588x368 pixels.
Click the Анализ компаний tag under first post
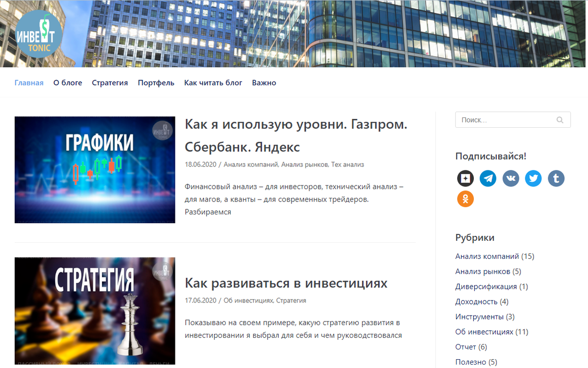[x=251, y=165]
